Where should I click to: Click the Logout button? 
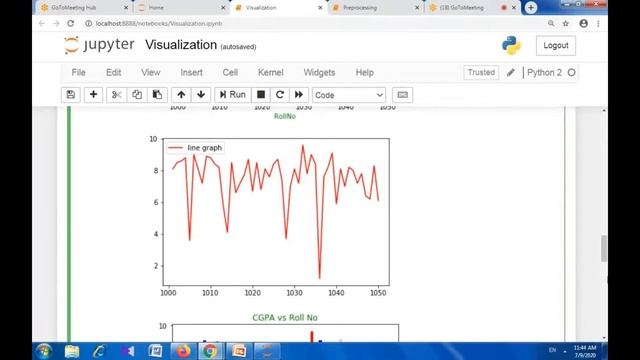(556, 45)
